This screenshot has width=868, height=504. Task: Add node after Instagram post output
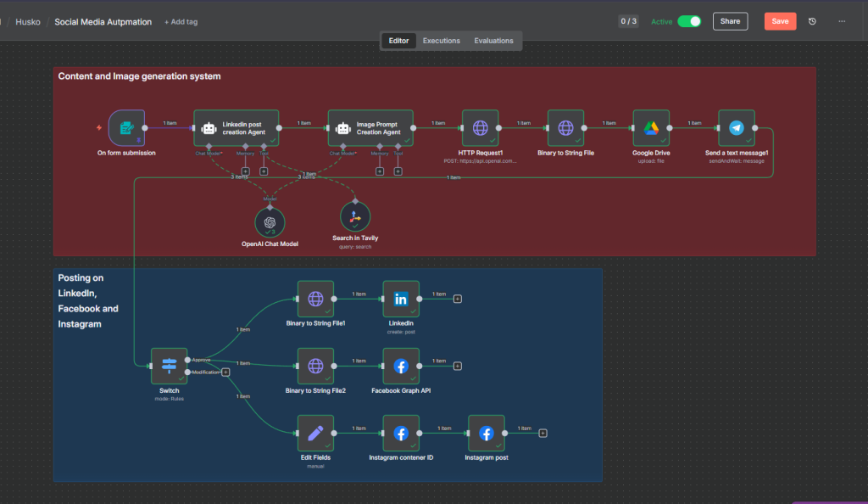[x=543, y=433]
